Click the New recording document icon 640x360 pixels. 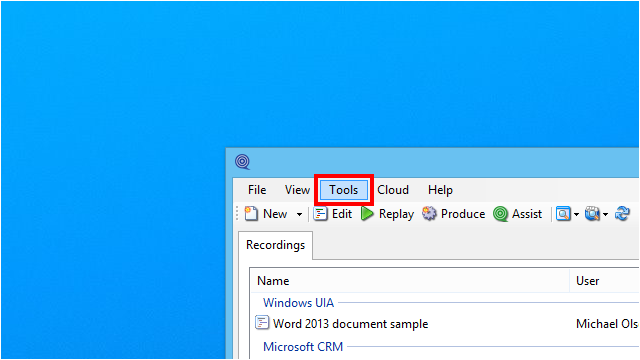(251, 213)
